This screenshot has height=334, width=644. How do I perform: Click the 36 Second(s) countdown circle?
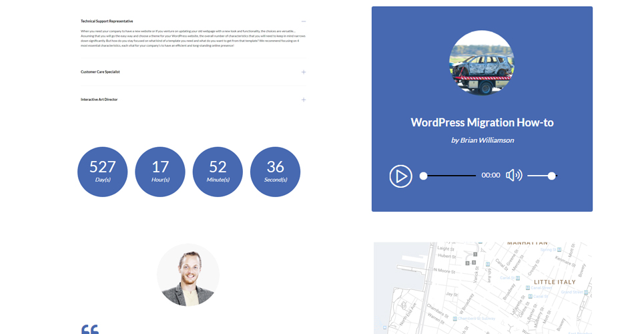275,172
